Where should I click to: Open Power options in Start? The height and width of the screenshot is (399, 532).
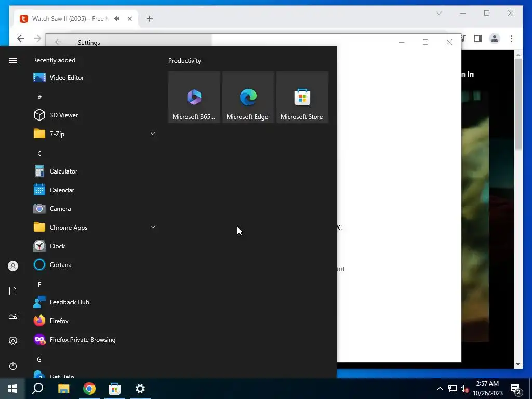(x=13, y=366)
